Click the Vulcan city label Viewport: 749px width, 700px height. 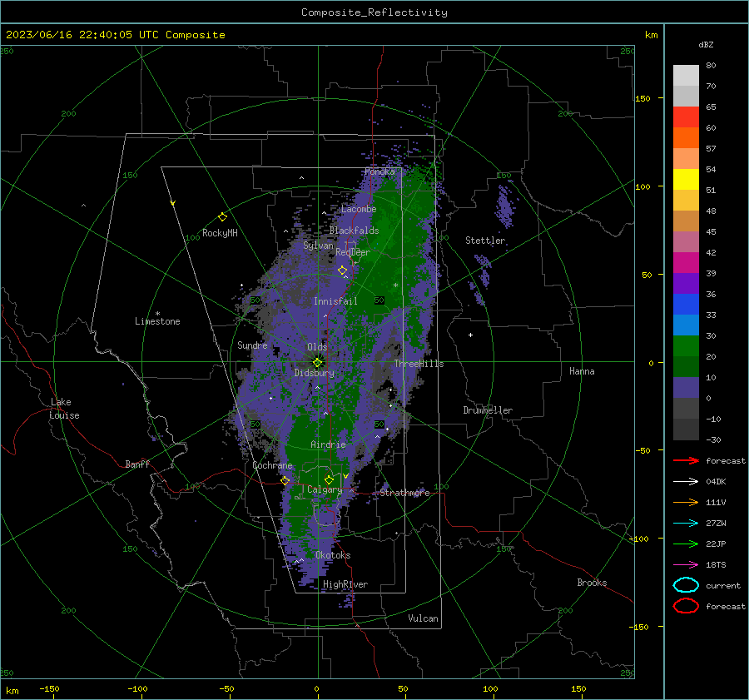point(423,618)
